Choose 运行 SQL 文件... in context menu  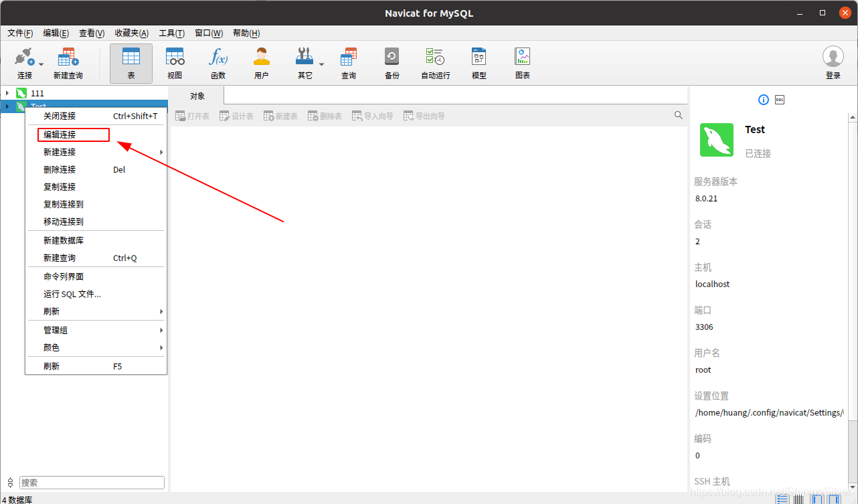pyautogui.click(x=96, y=294)
